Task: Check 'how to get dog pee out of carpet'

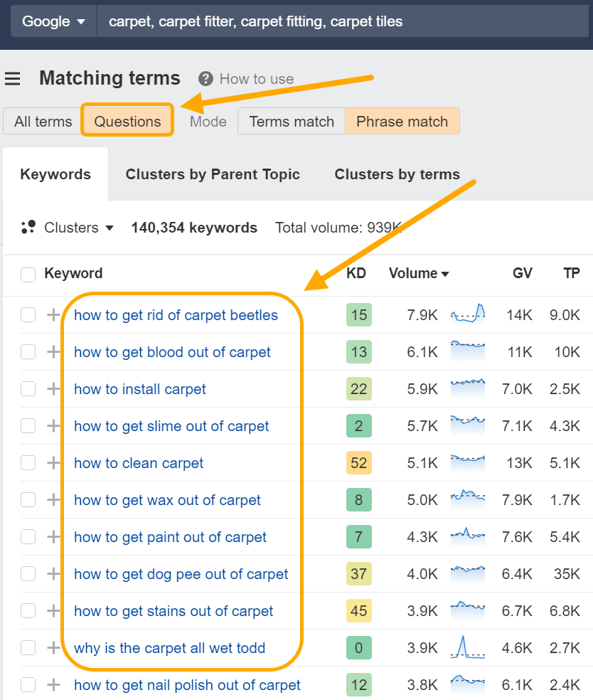Action: click(28, 573)
